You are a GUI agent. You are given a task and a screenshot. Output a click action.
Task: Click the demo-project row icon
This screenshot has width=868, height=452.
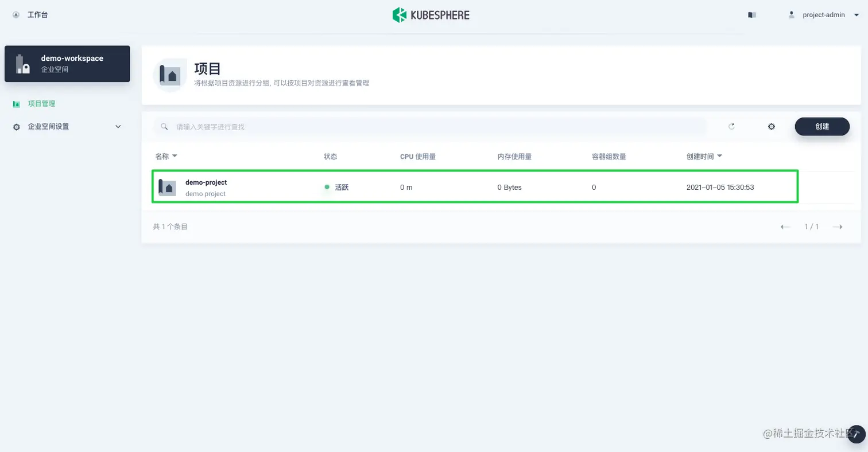click(167, 188)
